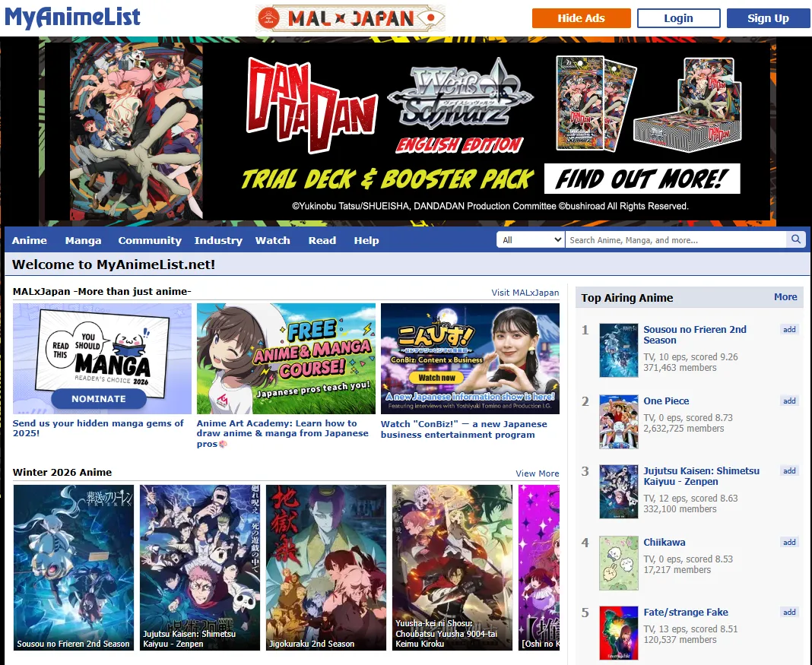Click the Chiikawa cover thumbnail icon
The width and height of the screenshot is (812, 665).
(618, 563)
